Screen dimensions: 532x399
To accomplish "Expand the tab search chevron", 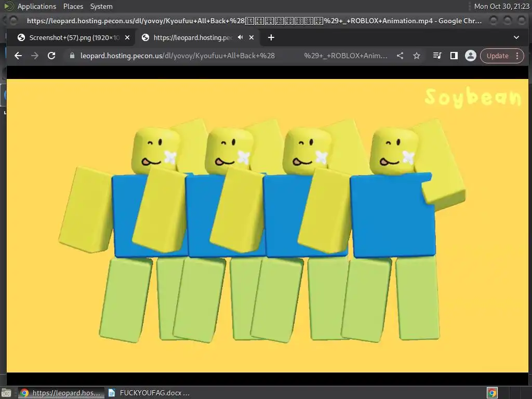I will [x=516, y=37].
